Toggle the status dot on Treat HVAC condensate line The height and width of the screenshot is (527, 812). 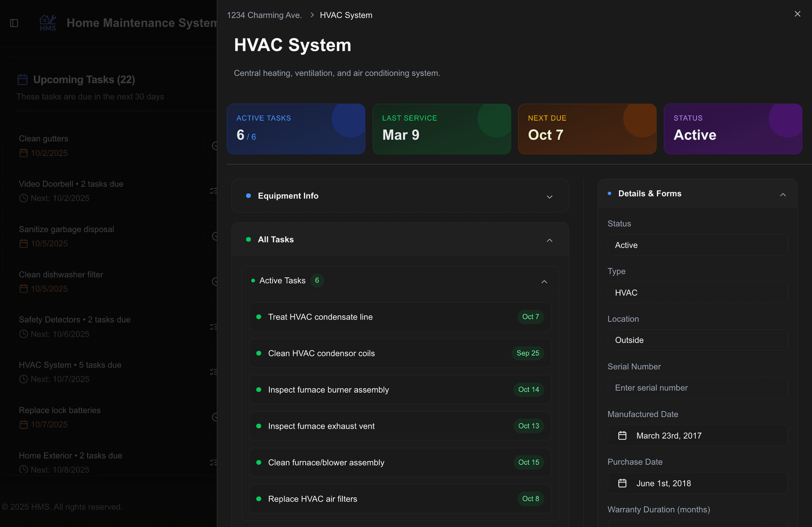click(x=259, y=317)
